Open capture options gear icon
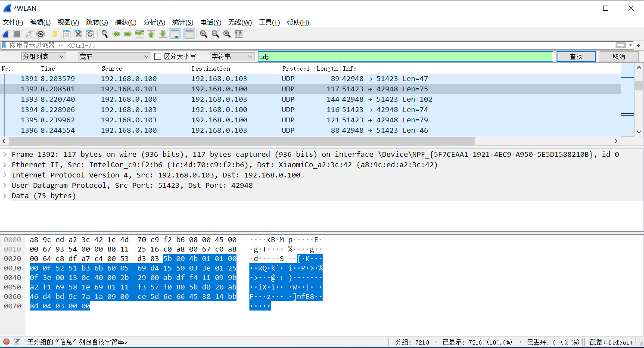 pyautogui.click(x=40, y=34)
